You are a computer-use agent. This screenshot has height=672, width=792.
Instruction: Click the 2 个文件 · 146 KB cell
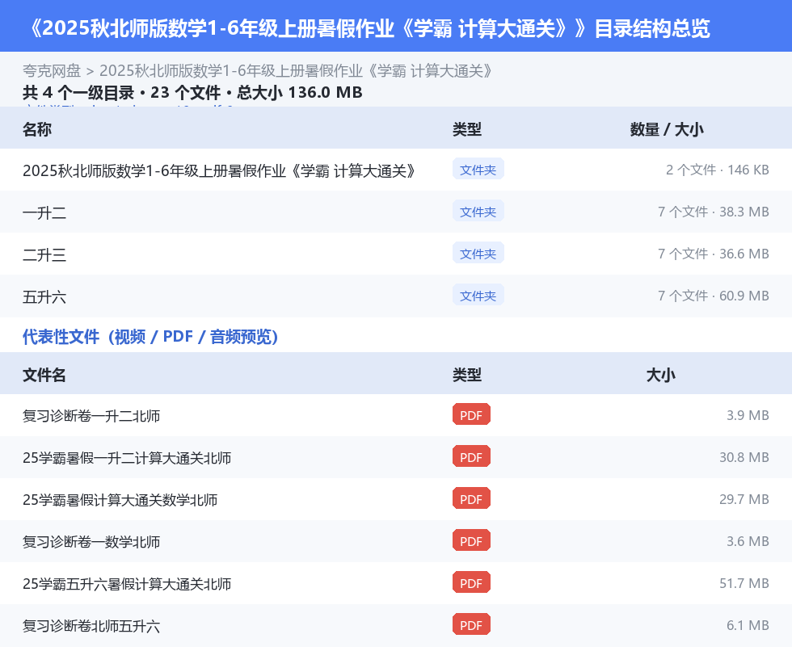(718, 170)
